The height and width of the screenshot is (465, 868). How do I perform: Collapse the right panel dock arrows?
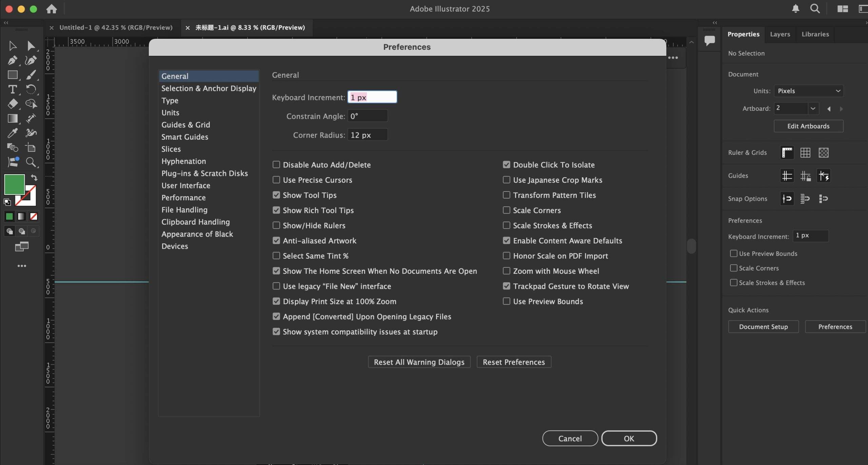(715, 23)
